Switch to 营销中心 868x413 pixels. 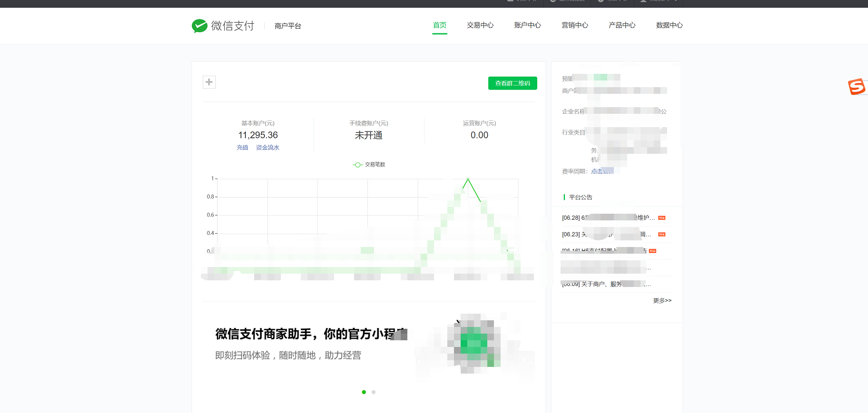coord(574,25)
